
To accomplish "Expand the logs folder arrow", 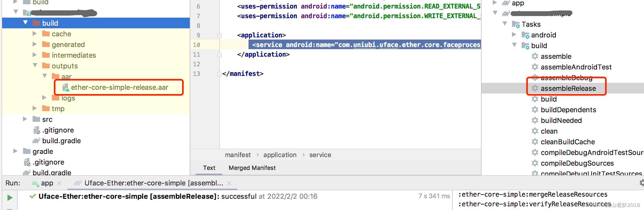I will coord(44,98).
